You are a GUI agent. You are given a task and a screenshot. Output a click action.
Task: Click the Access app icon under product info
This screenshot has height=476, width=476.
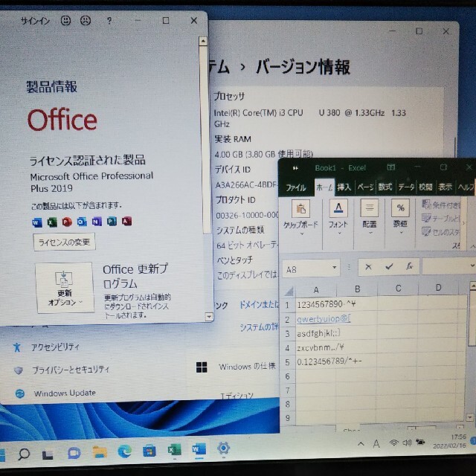coord(126,221)
